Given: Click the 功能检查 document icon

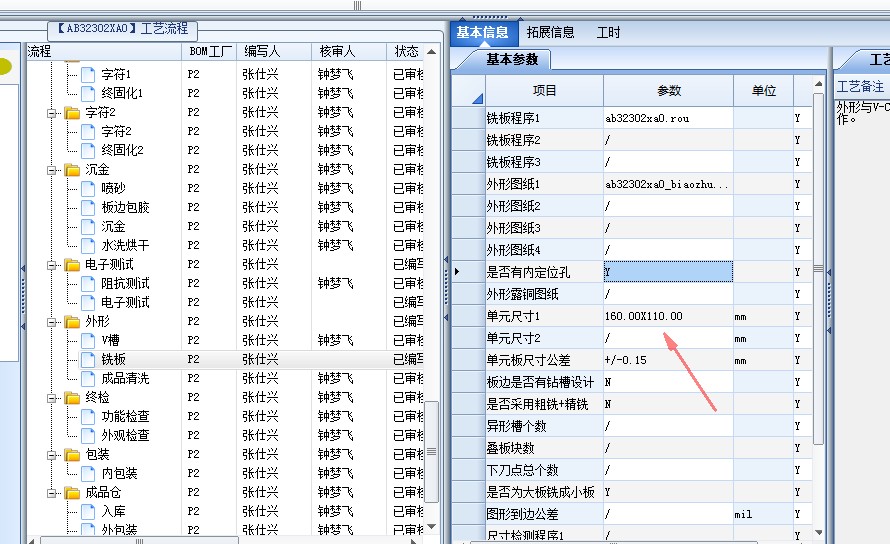Looking at the screenshot, I should 87,416.
